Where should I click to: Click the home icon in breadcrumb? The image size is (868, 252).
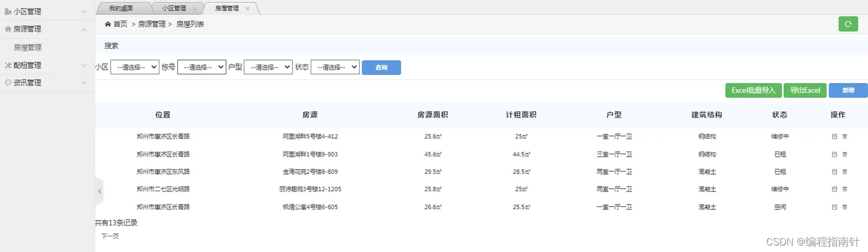point(108,24)
